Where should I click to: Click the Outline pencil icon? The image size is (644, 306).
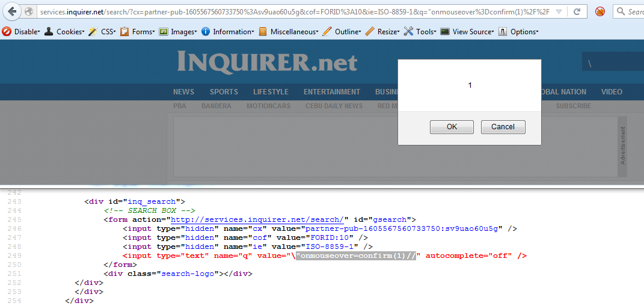pos(327,32)
